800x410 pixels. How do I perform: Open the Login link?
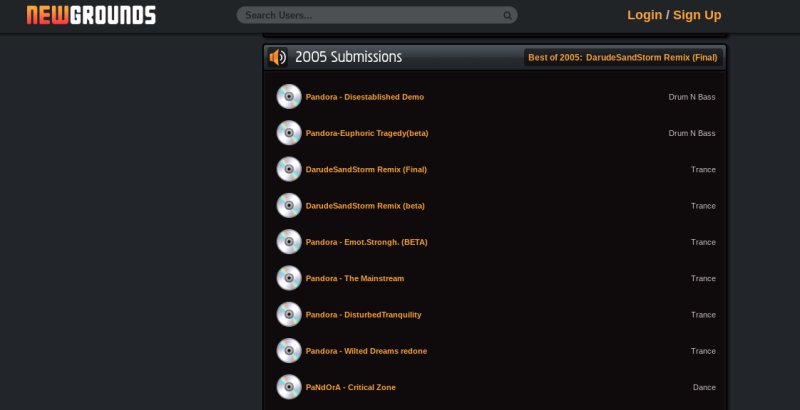tap(644, 15)
